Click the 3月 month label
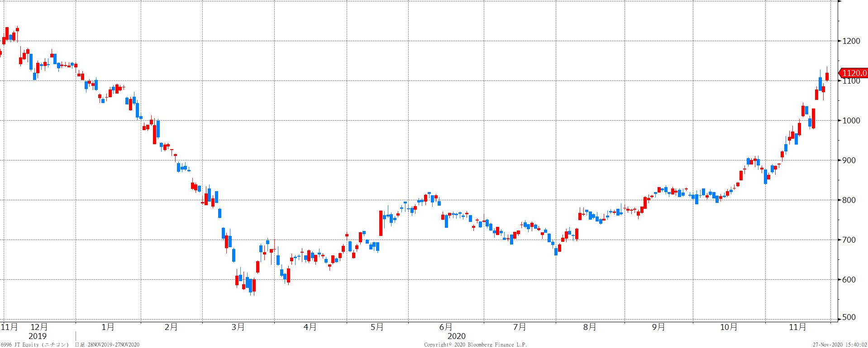 pos(238,327)
